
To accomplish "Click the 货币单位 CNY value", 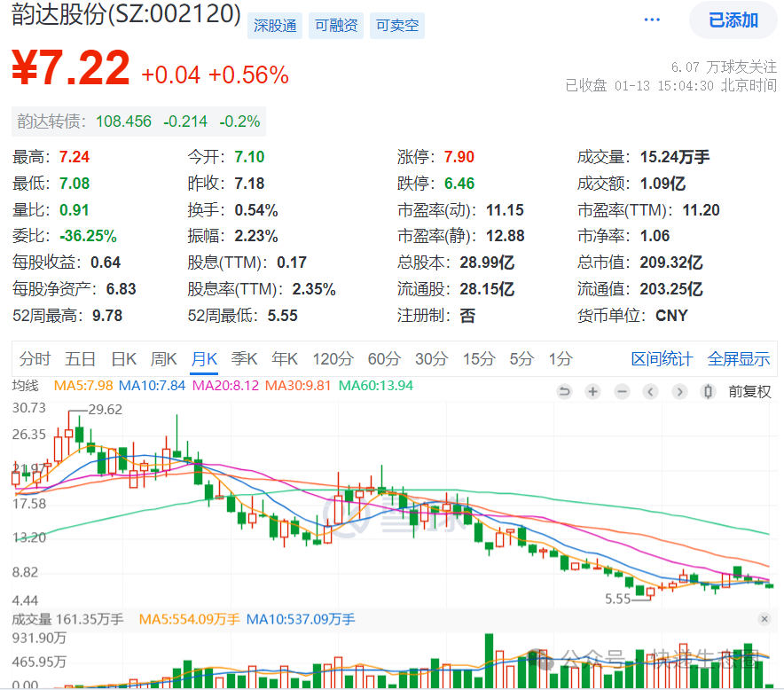I will click(x=672, y=316).
